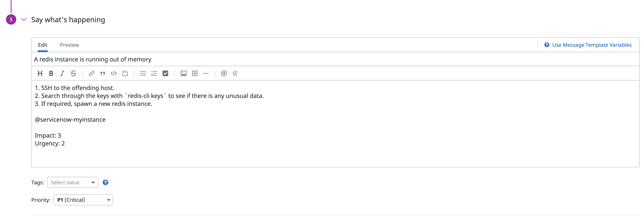Apply strikethrough formatting

pyautogui.click(x=73, y=73)
